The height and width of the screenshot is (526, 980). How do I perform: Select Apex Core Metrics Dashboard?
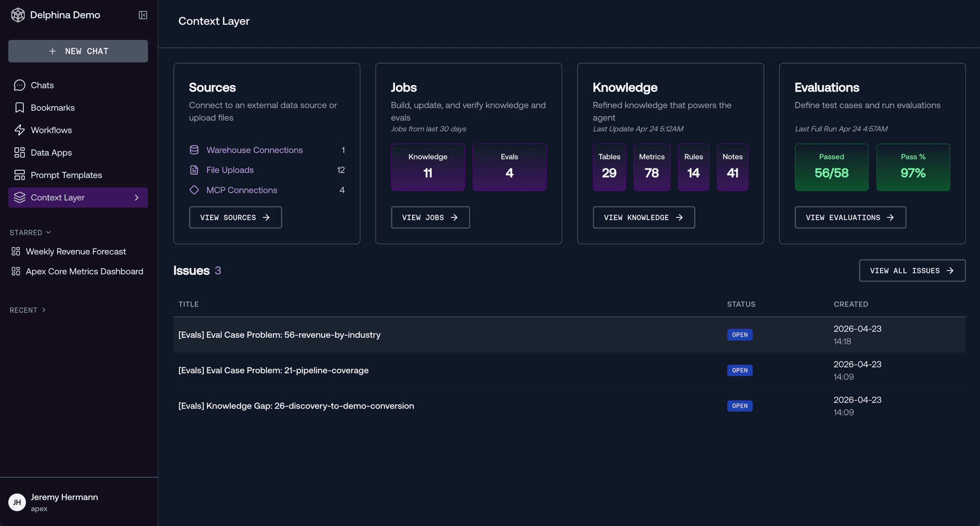tap(85, 271)
